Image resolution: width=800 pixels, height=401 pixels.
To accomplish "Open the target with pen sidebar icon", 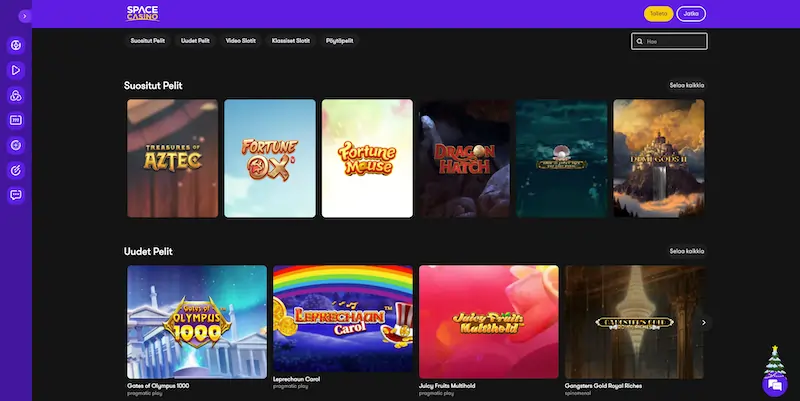I will pyautogui.click(x=16, y=170).
